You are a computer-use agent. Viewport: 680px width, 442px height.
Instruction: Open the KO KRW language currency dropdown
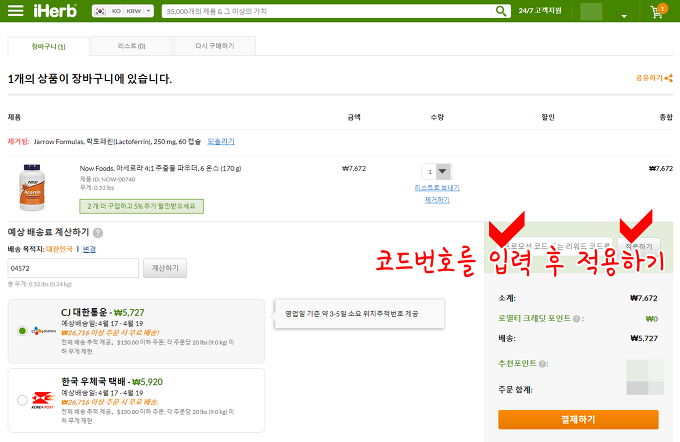[123, 11]
